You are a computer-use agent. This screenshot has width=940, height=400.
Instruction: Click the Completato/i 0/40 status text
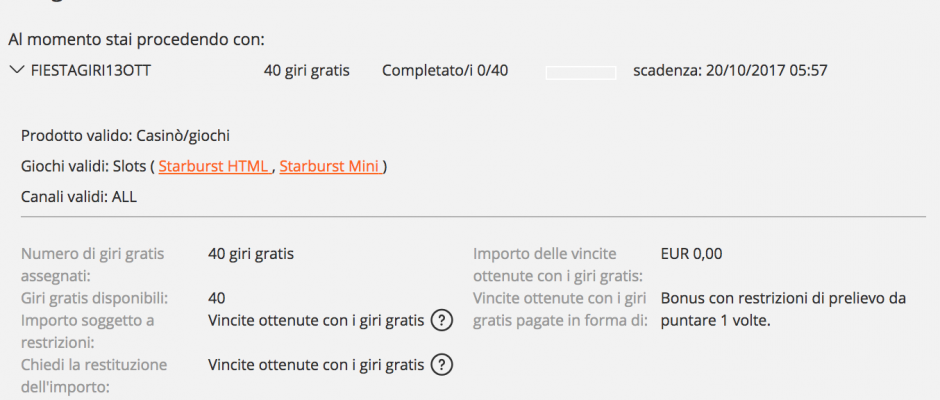tap(445, 71)
